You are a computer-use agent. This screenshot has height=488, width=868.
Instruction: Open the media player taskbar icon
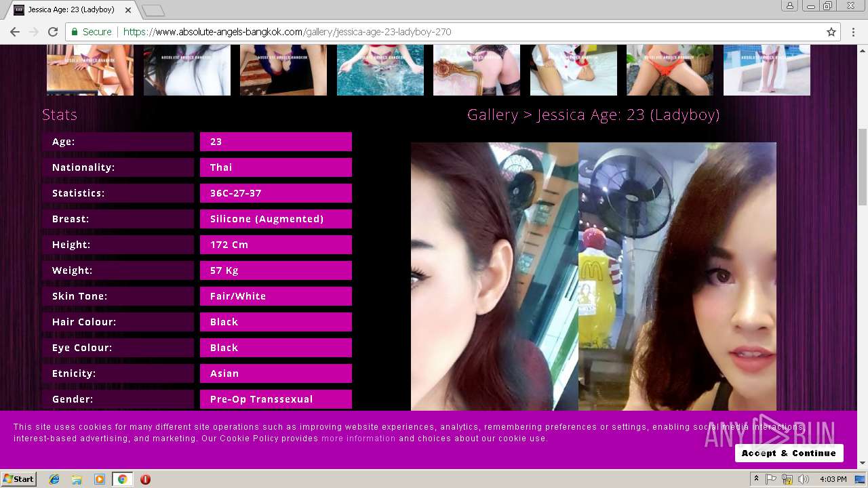click(x=100, y=479)
